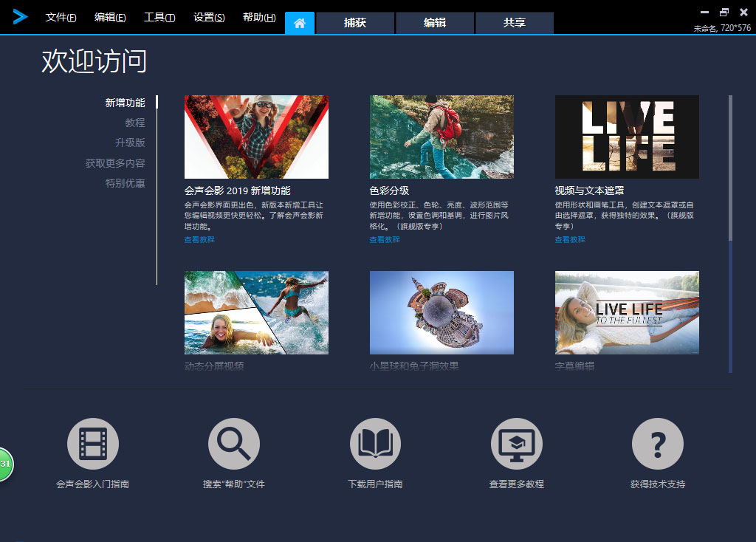Click the monitor icon for 查看更多教程
The height and width of the screenshot is (542, 756).
(x=516, y=444)
